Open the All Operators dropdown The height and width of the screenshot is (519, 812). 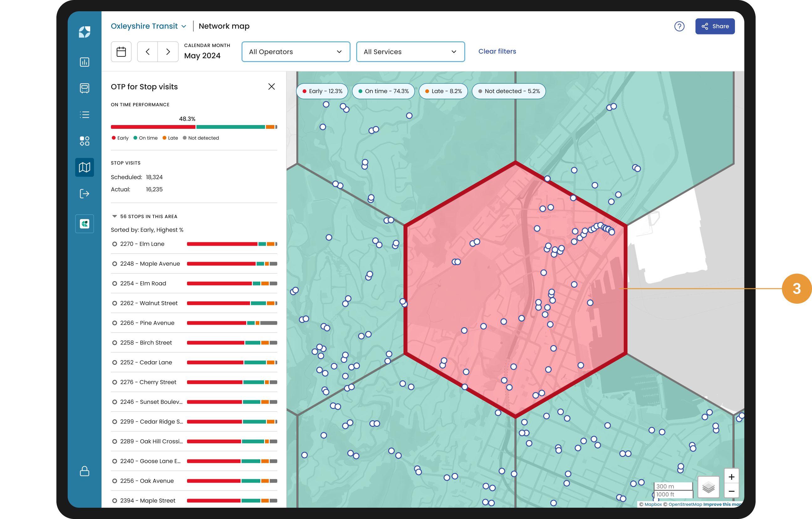tap(296, 52)
